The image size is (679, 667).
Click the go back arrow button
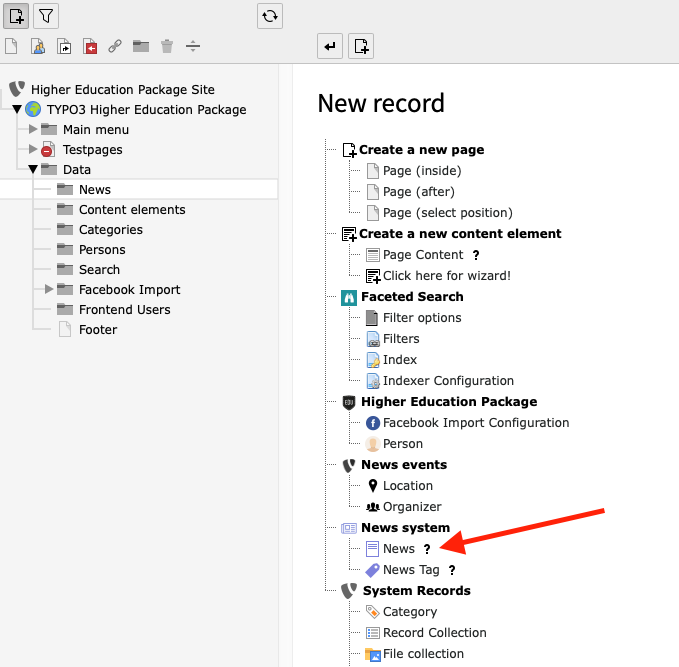[330, 46]
